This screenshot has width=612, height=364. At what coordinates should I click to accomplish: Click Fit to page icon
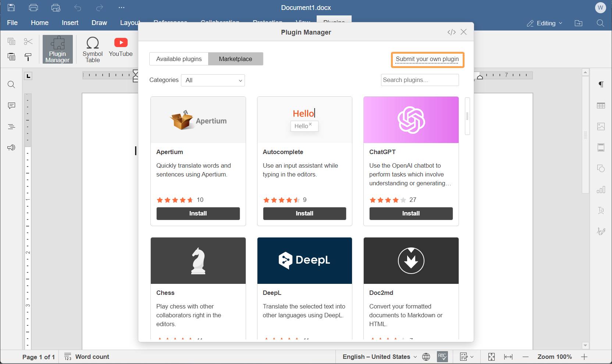coord(491,357)
